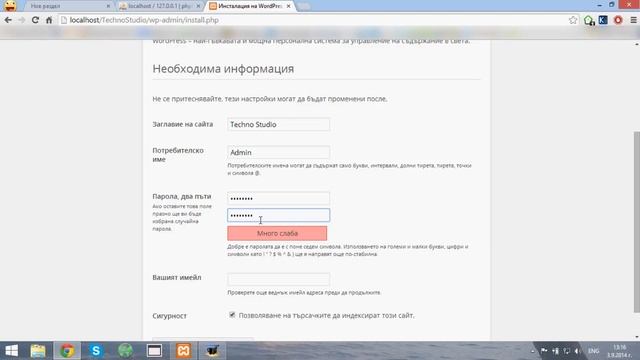
Task: Open the window-shaped taskbar app icon
Action: (154, 351)
